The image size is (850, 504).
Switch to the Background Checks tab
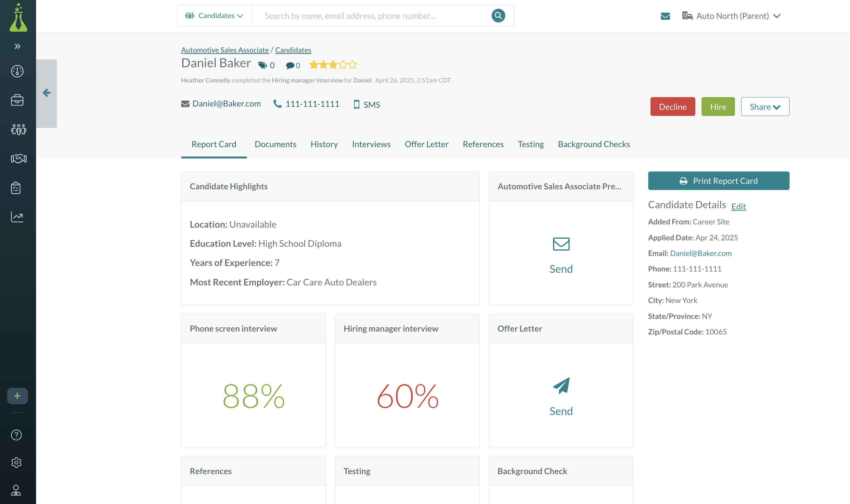[594, 144]
